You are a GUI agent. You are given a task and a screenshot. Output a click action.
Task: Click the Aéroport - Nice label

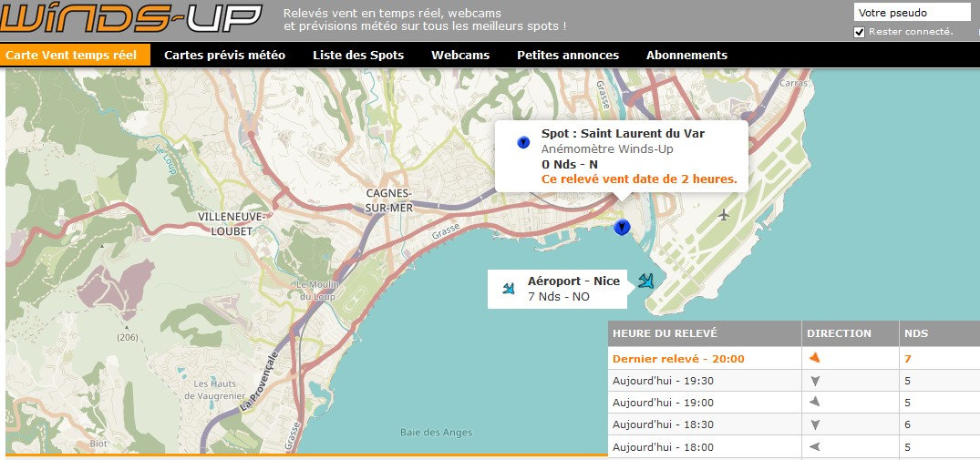573,281
